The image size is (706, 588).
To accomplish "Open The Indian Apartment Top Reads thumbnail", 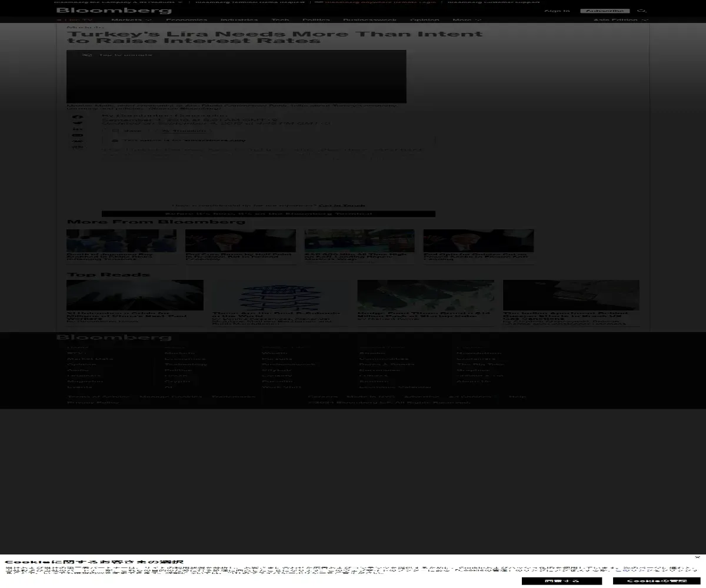I will 571,295.
